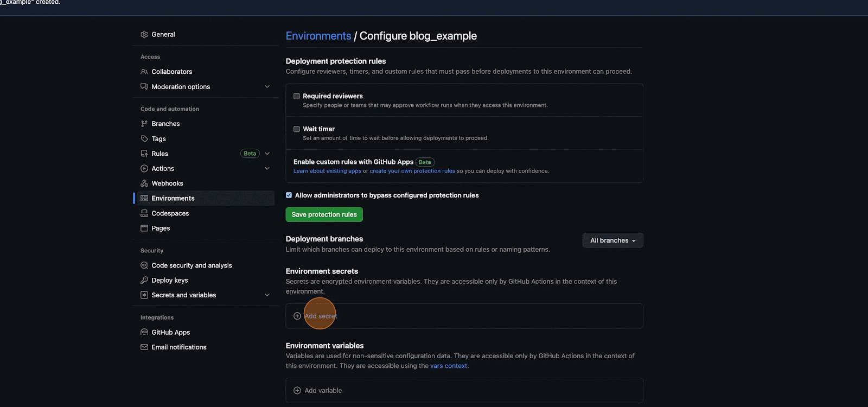
Task: Click the Actions play icon
Action: pyautogui.click(x=144, y=169)
